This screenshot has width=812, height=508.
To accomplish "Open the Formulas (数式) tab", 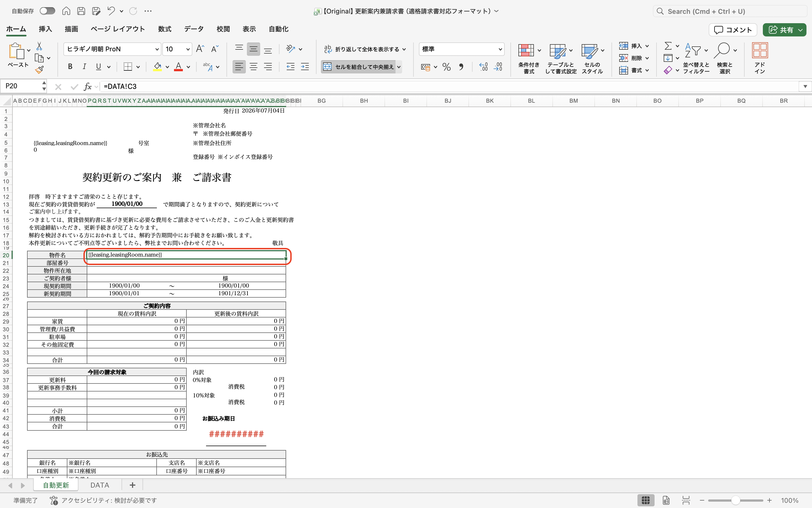I will (165, 29).
